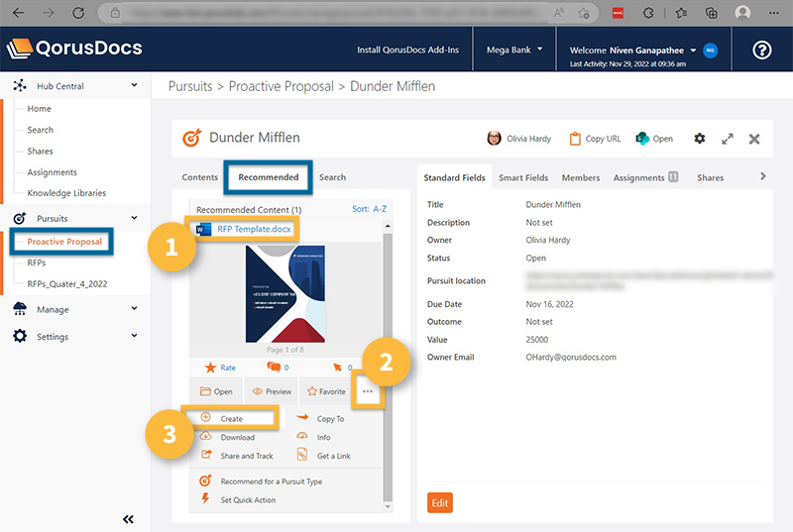The image size is (793, 532).
Task: Collapse the Pursuits sidebar section
Action: 134,218
